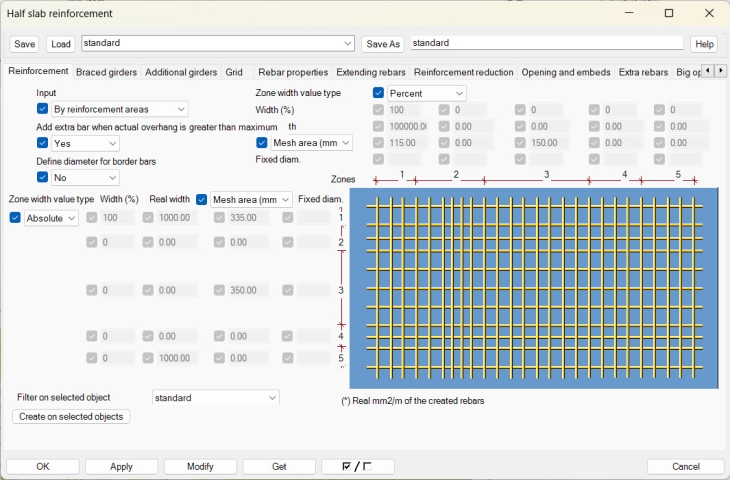
Task: Open the Reinforcement reduction tab
Action: pyautogui.click(x=463, y=72)
